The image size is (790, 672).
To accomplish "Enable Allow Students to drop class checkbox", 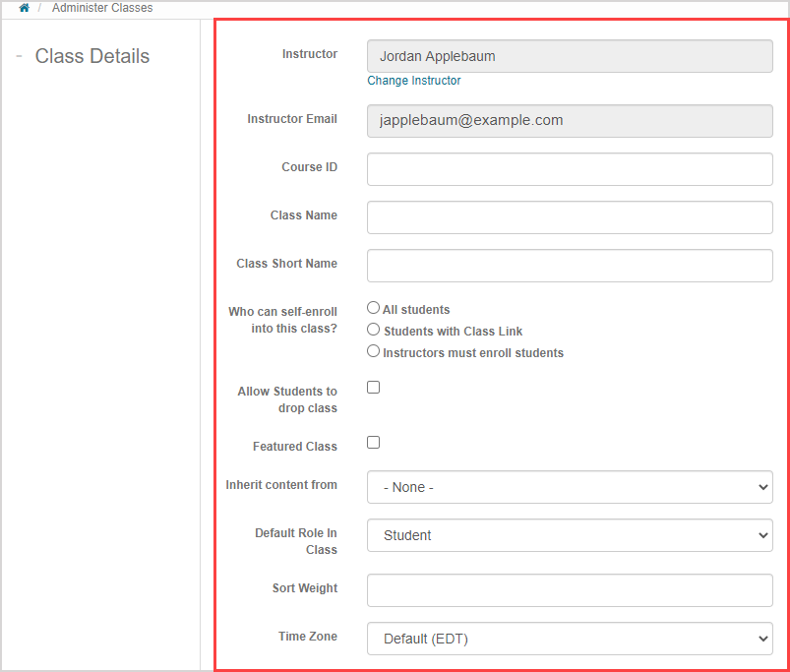I will (374, 388).
